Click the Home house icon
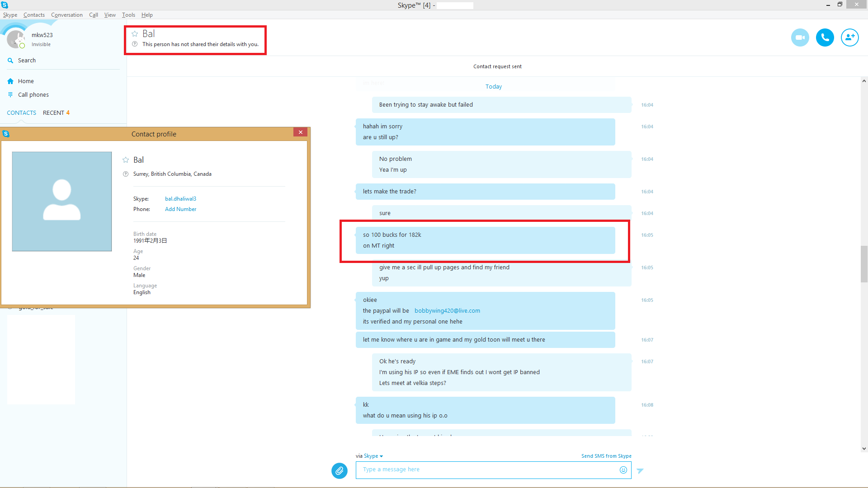This screenshot has height=488, width=868. tap(10, 81)
